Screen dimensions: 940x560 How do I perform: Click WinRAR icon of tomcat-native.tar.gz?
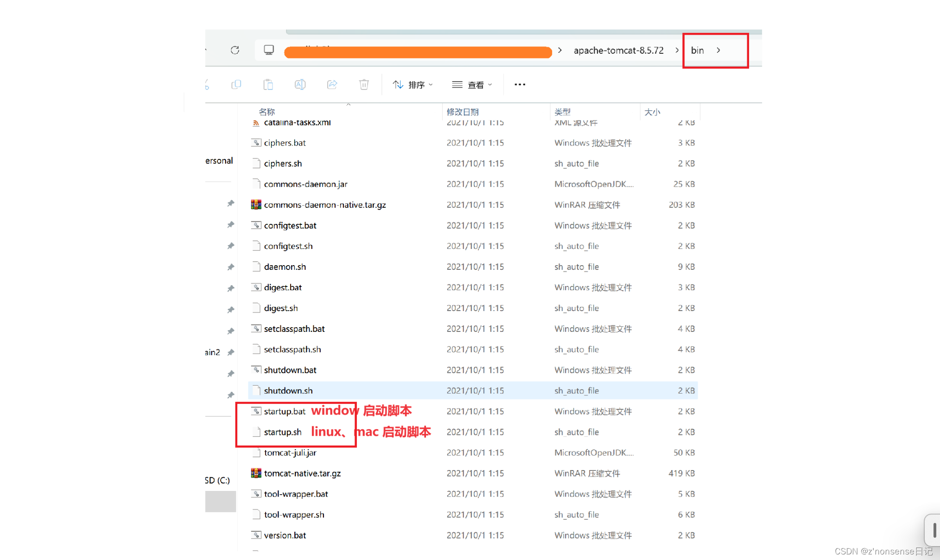tap(256, 473)
